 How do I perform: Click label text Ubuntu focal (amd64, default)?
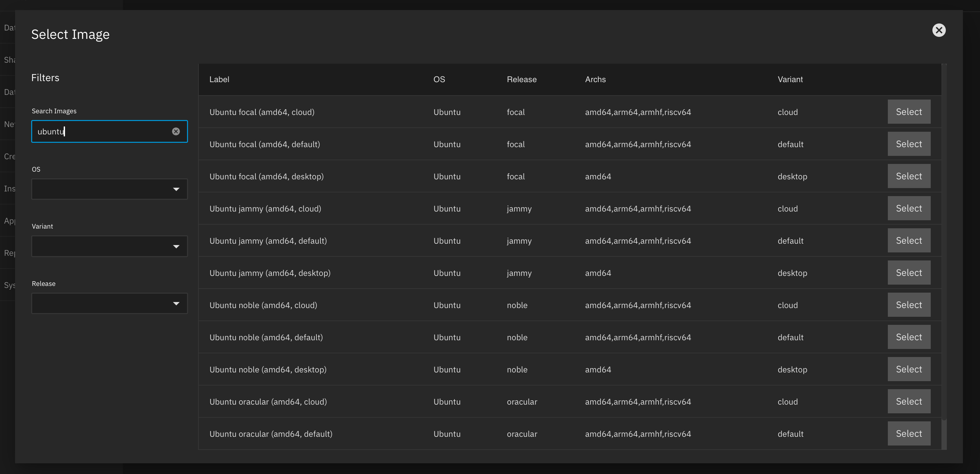click(264, 144)
